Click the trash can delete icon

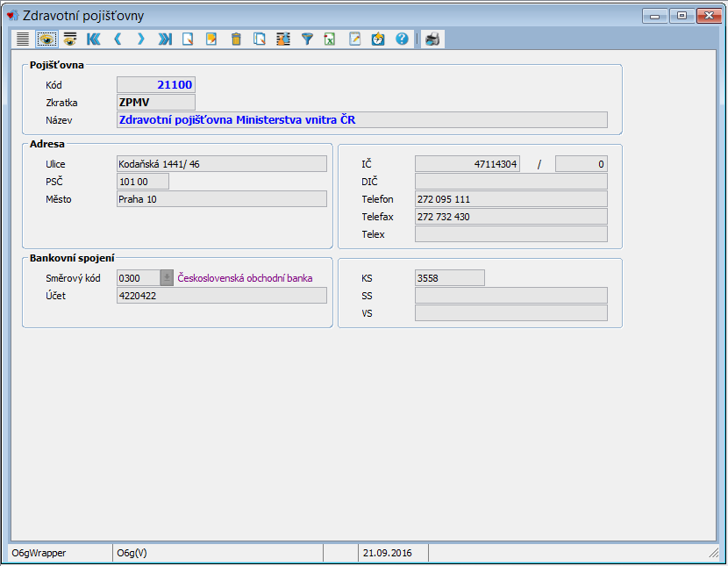coord(235,39)
